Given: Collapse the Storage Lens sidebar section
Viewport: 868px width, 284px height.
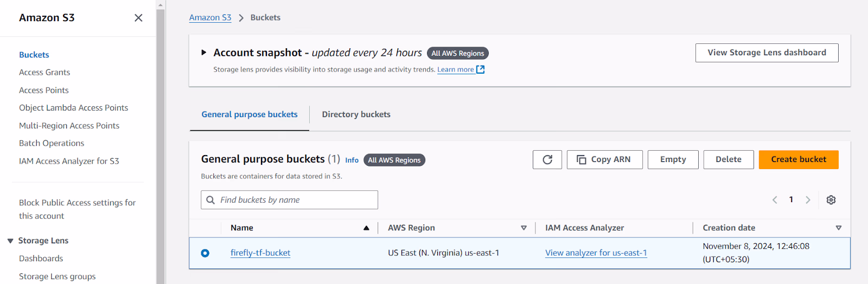Looking at the screenshot, I should point(10,241).
